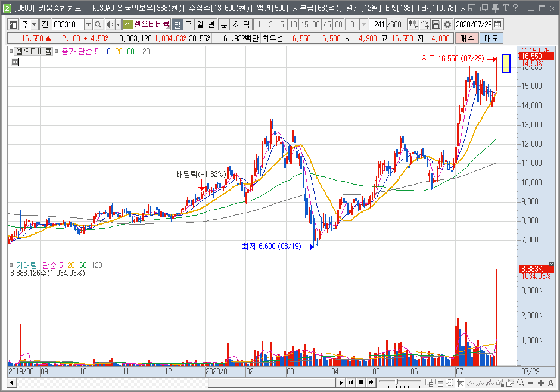Click the 거래량 volume label
The height and width of the screenshot is (392, 560).
(x=26, y=265)
